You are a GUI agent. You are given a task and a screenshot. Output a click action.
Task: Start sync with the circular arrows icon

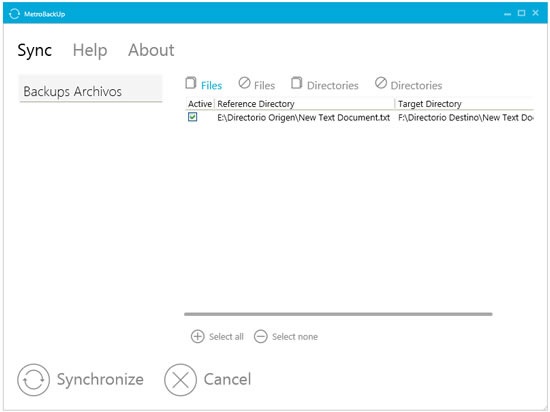pos(33,380)
